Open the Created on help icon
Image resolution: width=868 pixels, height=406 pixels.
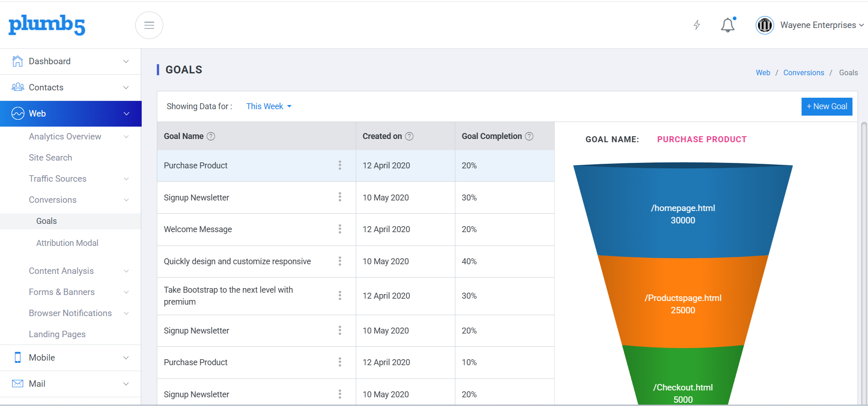[x=409, y=136]
